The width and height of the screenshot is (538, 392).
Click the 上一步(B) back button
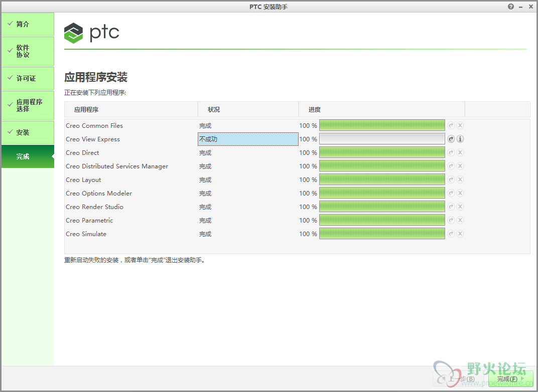[459, 378]
